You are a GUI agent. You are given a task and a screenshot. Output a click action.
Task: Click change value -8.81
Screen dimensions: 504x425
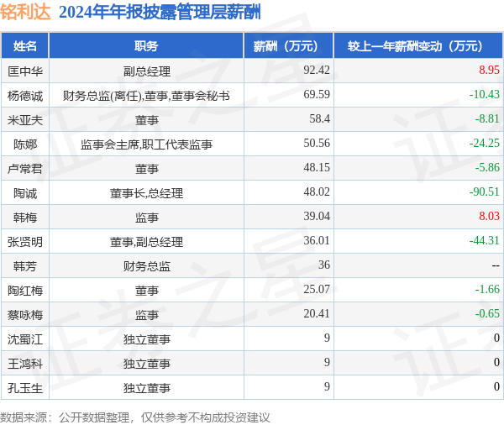487,118
